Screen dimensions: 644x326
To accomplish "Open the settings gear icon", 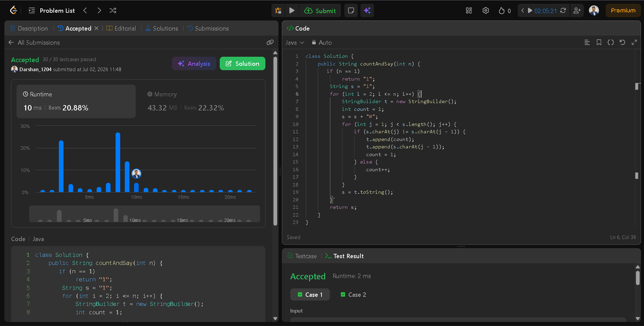I will point(486,10).
